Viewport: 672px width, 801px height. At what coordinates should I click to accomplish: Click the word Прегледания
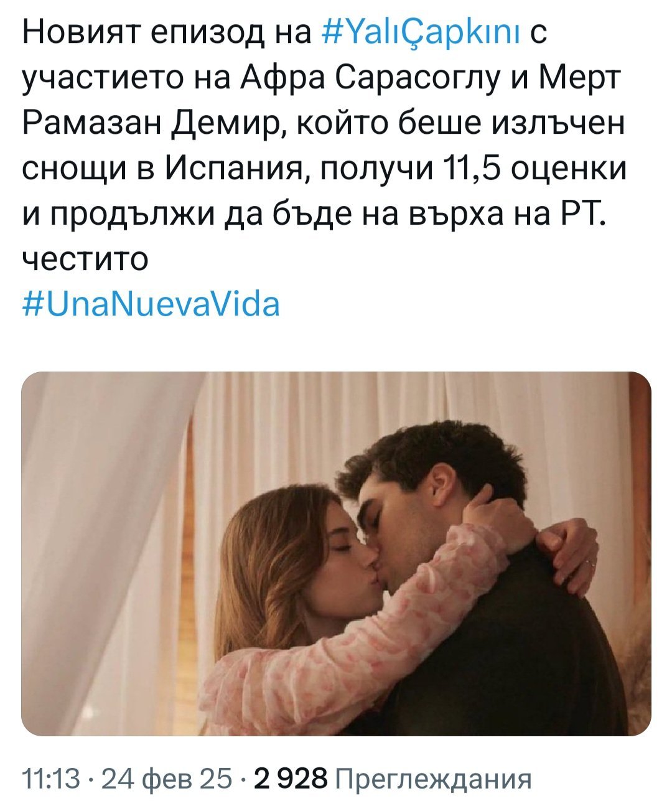(x=434, y=778)
